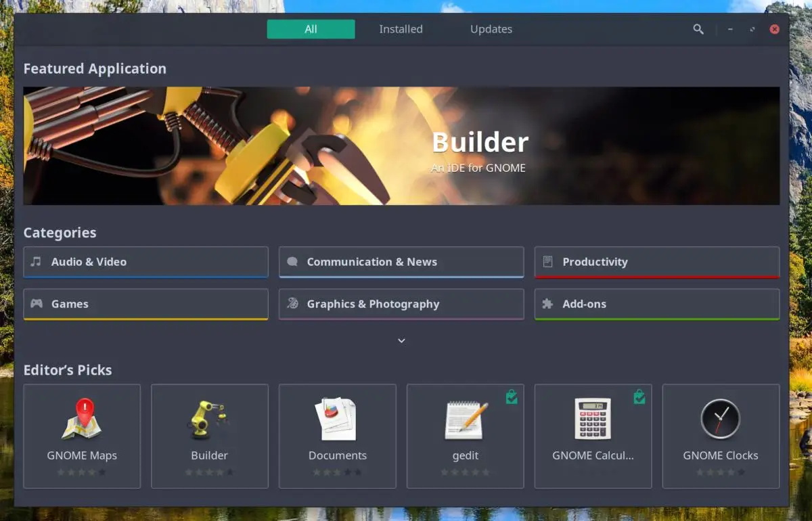The height and width of the screenshot is (521, 812).
Task: Click the installed badge on gedit
Action: [x=512, y=397]
